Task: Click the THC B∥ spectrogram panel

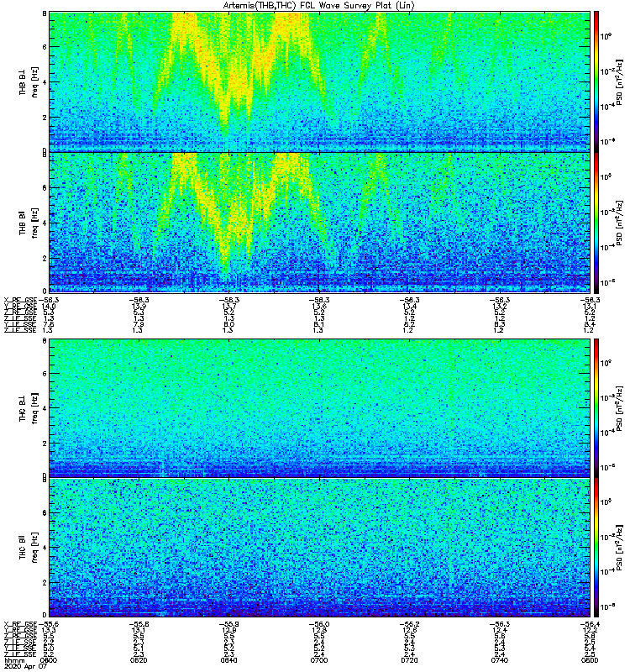Action: [x=319, y=548]
